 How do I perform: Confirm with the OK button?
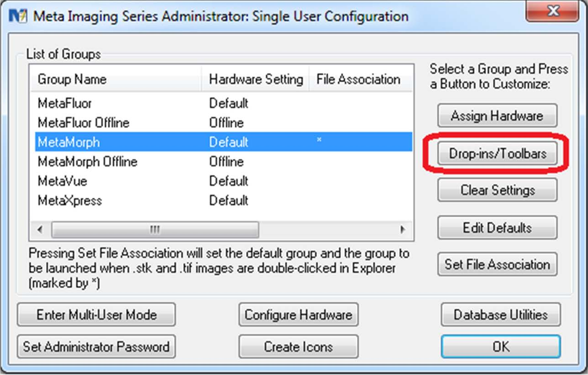[500, 347]
